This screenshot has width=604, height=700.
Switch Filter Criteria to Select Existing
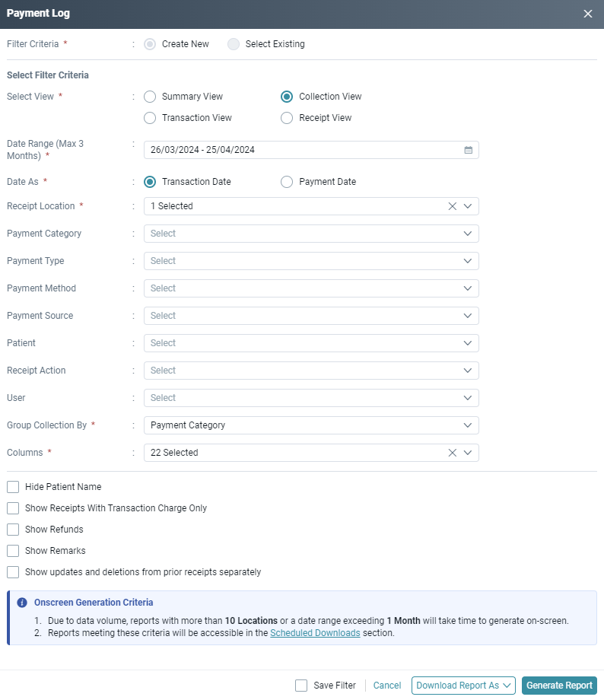(234, 44)
